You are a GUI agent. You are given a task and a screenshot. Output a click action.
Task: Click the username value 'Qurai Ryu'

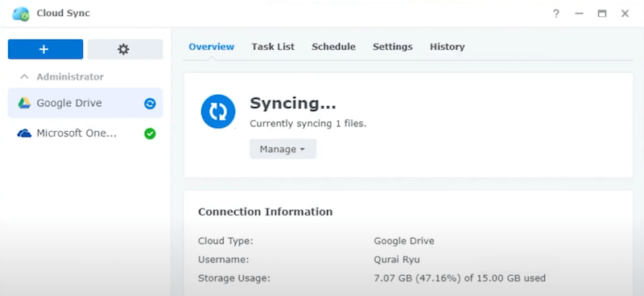pos(397,260)
